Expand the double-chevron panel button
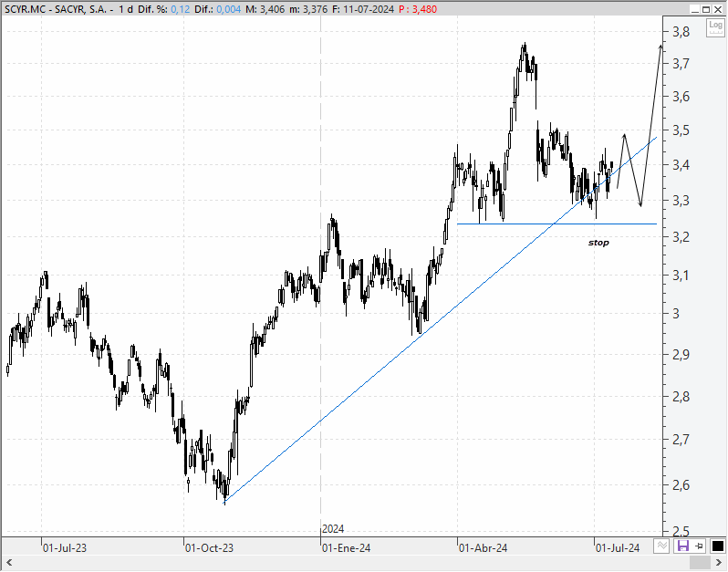This screenshot has height=572, width=728. 661,546
